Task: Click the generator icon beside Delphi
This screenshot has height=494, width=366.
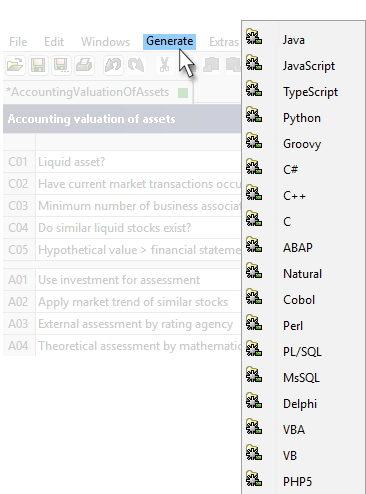Action: pos(254,401)
